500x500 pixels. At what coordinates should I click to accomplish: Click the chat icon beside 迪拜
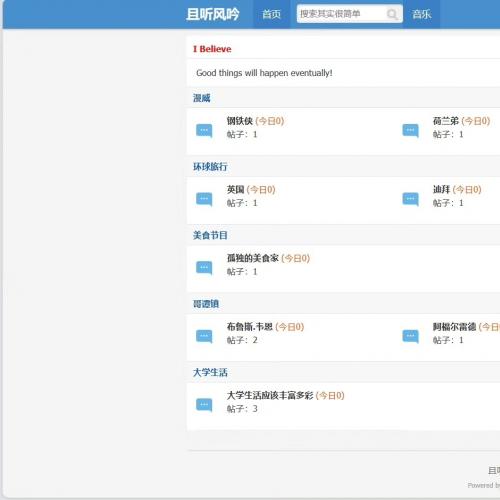410,199
